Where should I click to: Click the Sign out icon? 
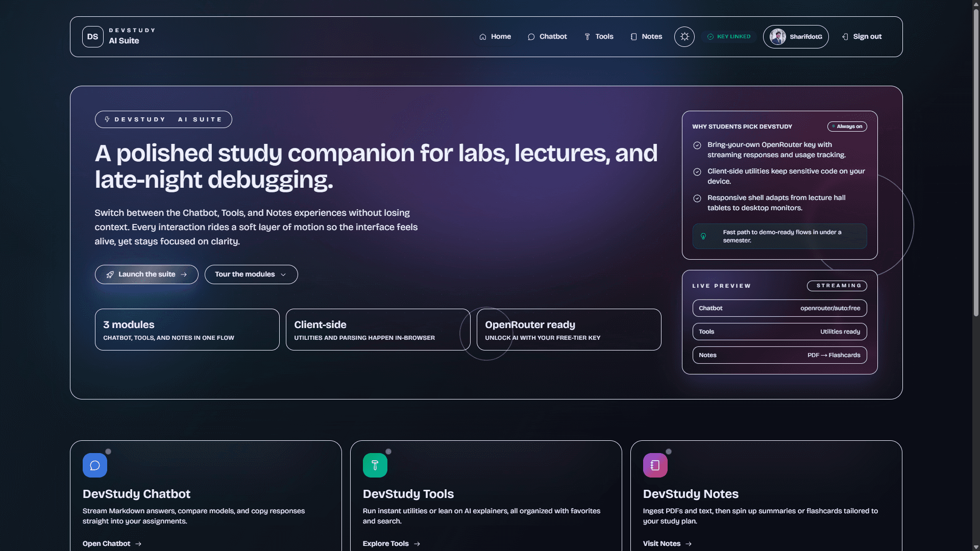coord(845,36)
